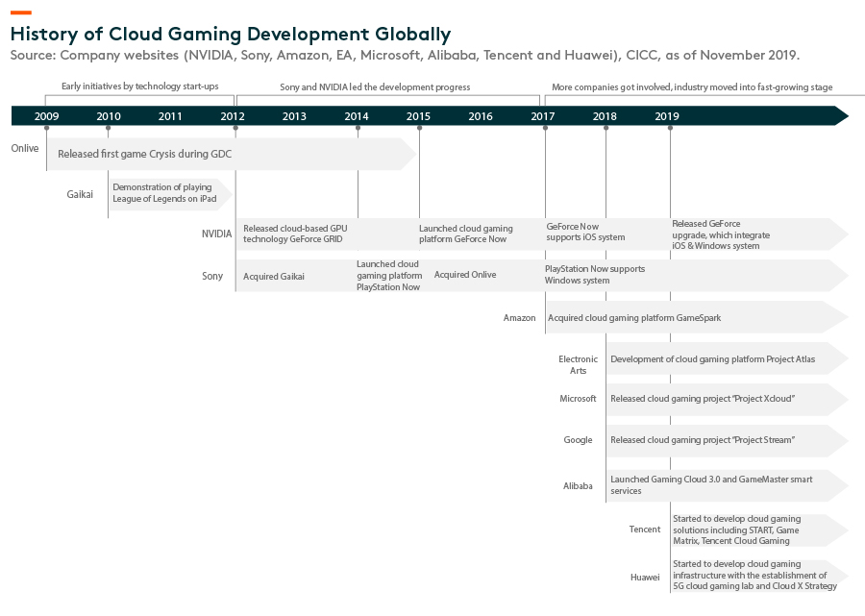The height and width of the screenshot is (616, 865).
Task: Select 'Early initiatives by technology start-ups' label
Action: pos(140,86)
